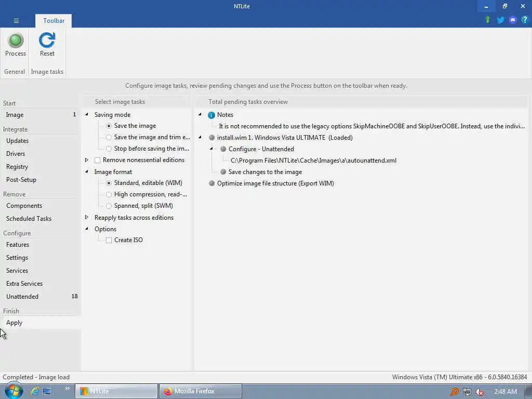This screenshot has width=532, height=399.
Task: Select Save the image radio button
Action: (x=109, y=126)
